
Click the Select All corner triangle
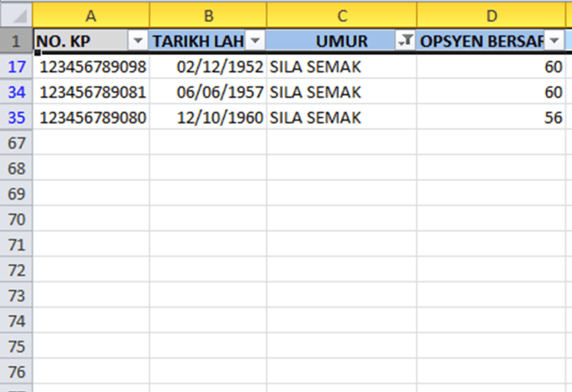point(17,15)
